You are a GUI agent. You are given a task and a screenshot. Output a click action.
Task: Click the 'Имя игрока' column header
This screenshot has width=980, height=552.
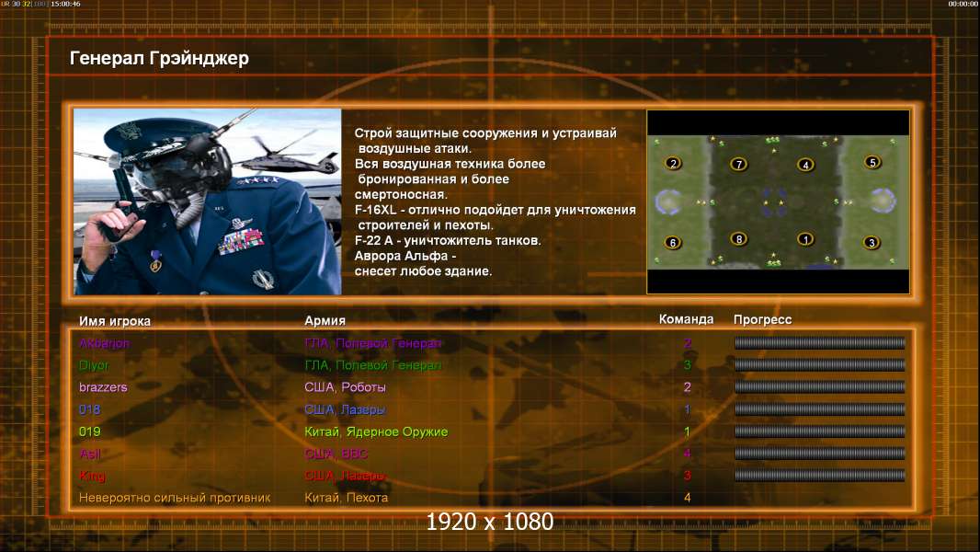(114, 321)
